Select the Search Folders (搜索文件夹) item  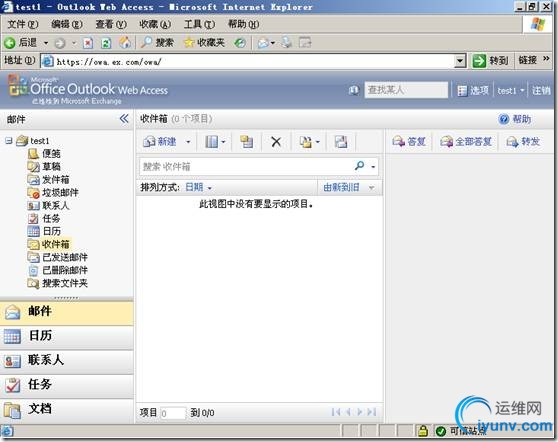coord(57,283)
